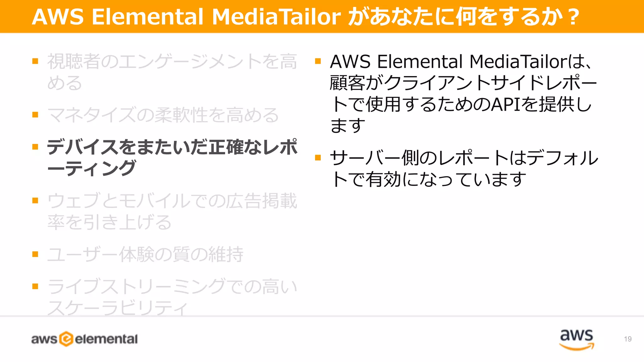Click the bullet beside デバイスをまたいだ正確なレポーティング
The width and height of the screenshot is (644, 362).
click(x=35, y=147)
